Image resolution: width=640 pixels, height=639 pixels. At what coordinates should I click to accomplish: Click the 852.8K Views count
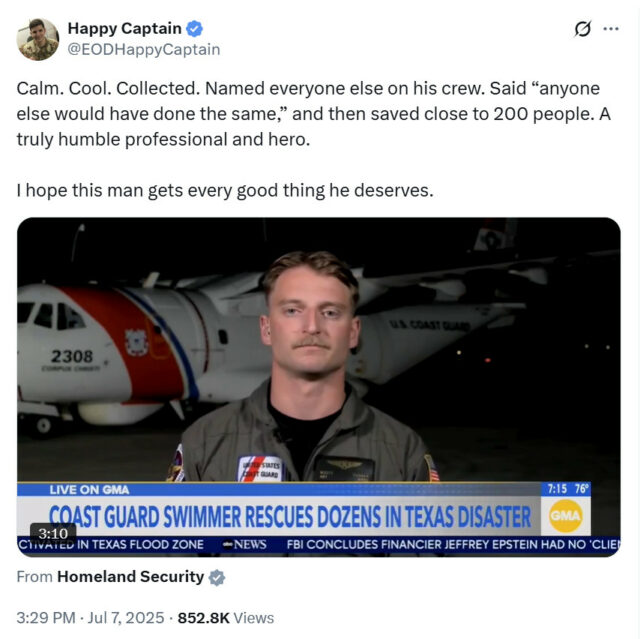(226, 618)
